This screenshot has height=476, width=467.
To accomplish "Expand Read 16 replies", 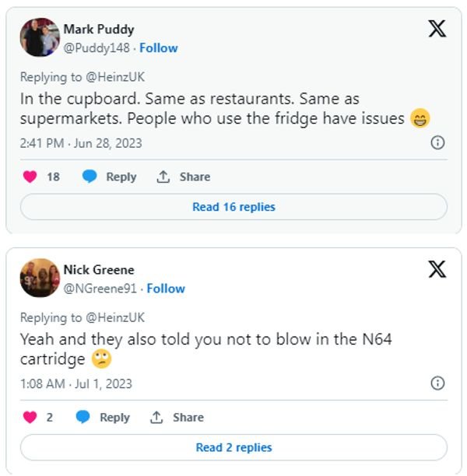I will click(x=233, y=207).
